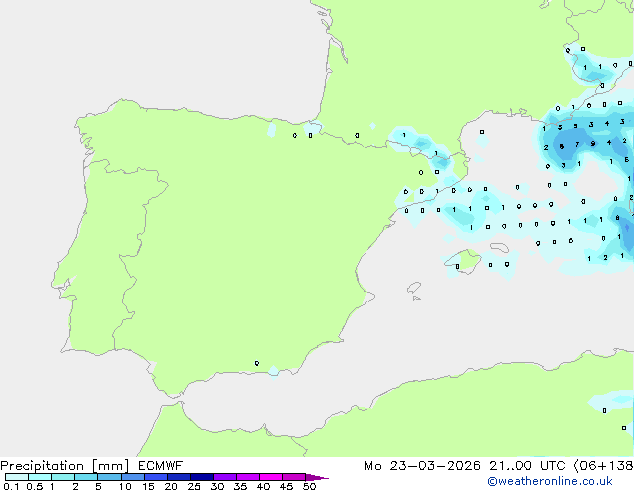
Task: Click the legend label "10"
Action: (125, 486)
